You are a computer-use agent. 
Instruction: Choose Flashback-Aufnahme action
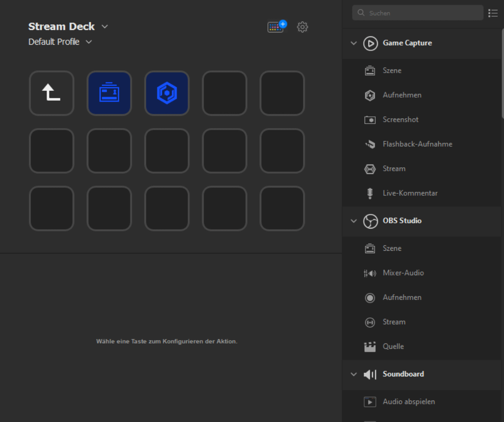point(417,144)
